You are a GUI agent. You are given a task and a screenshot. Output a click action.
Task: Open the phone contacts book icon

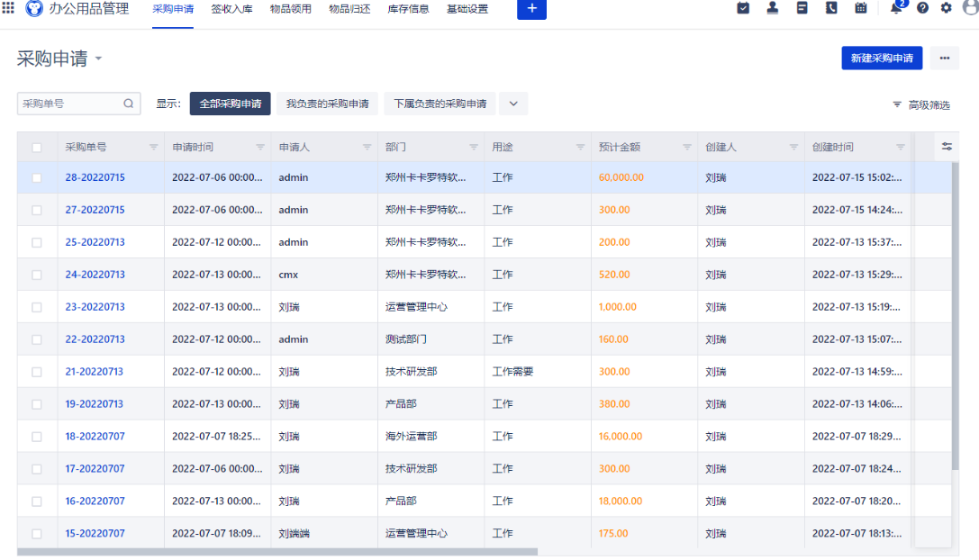click(x=831, y=8)
